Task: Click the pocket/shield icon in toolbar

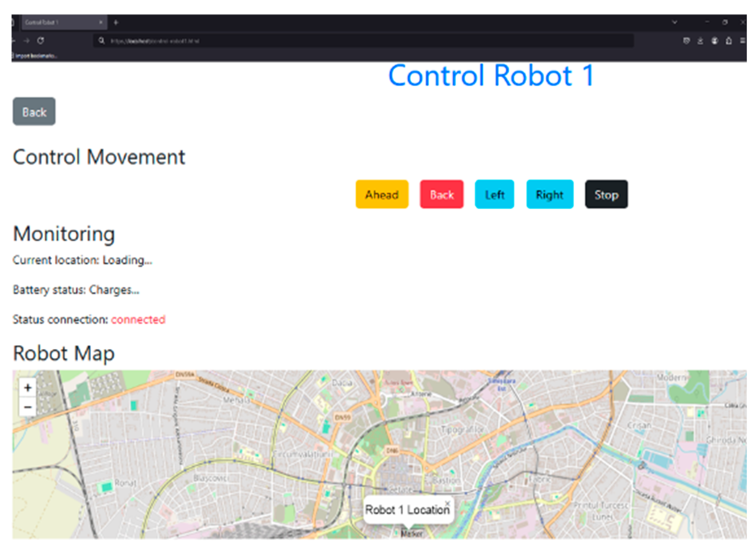Action: (686, 41)
